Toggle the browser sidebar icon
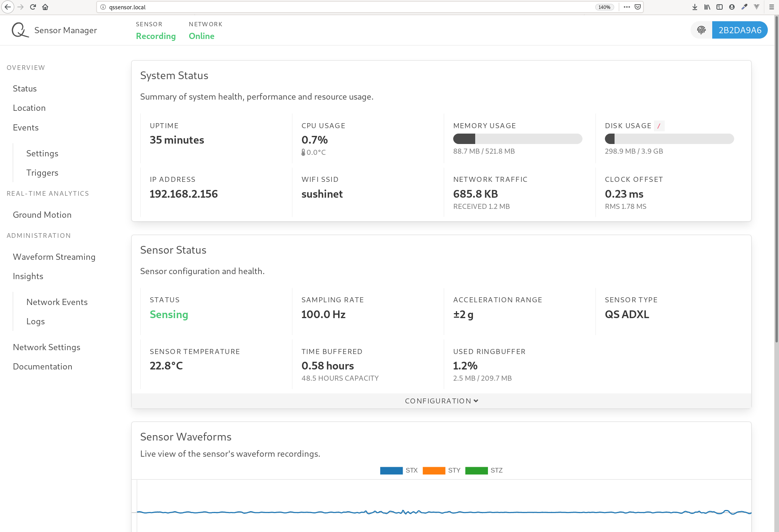 point(719,7)
